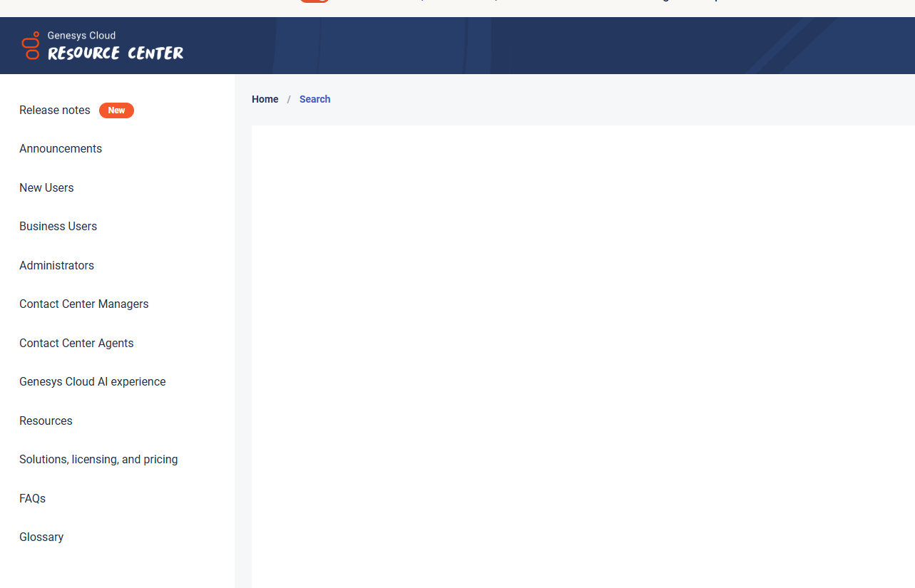This screenshot has height=588, width=915.
Task: Open Contact Center Managers
Action: [84, 304]
